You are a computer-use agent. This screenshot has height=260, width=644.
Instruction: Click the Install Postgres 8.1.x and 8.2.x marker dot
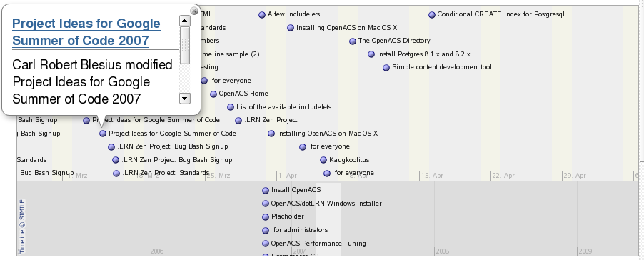click(371, 54)
